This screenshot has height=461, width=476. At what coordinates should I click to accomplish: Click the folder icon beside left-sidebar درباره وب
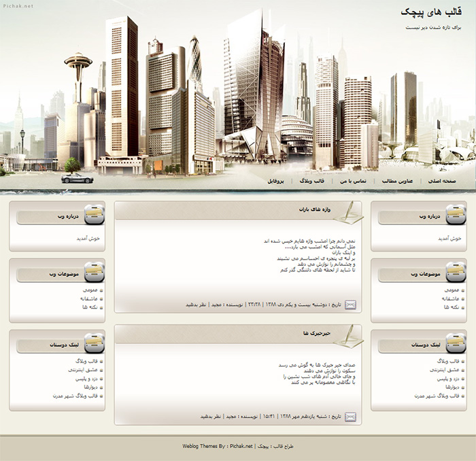pyautogui.click(x=94, y=215)
